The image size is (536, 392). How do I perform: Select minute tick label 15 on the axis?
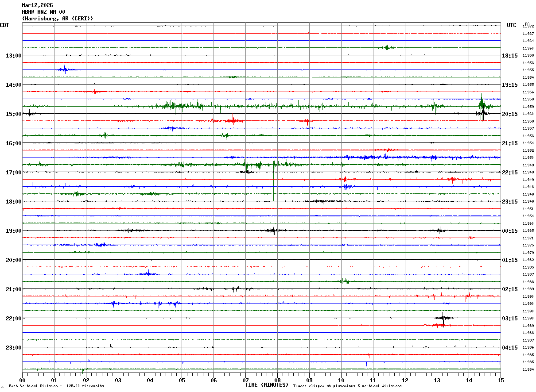pos(501,380)
